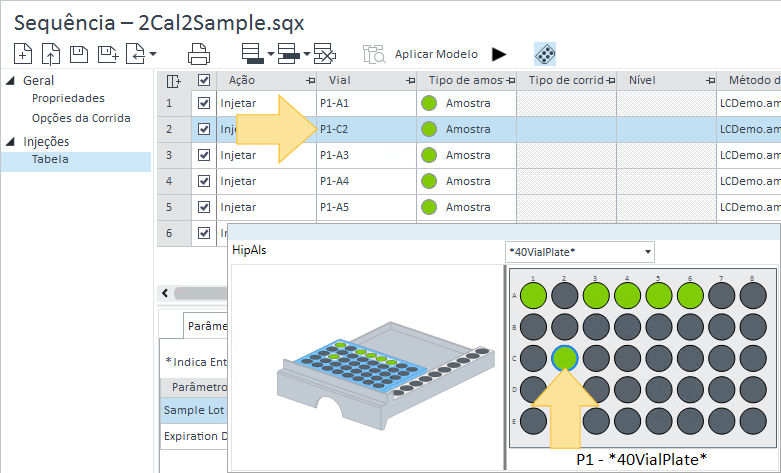Click the Vial column header
The image size is (781, 473).
point(339,81)
